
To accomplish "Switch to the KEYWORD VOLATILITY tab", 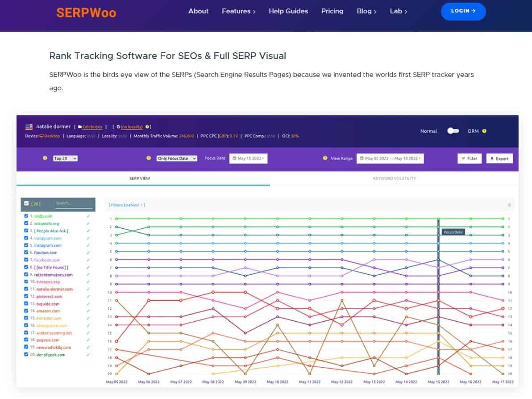I will click(394, 178).
